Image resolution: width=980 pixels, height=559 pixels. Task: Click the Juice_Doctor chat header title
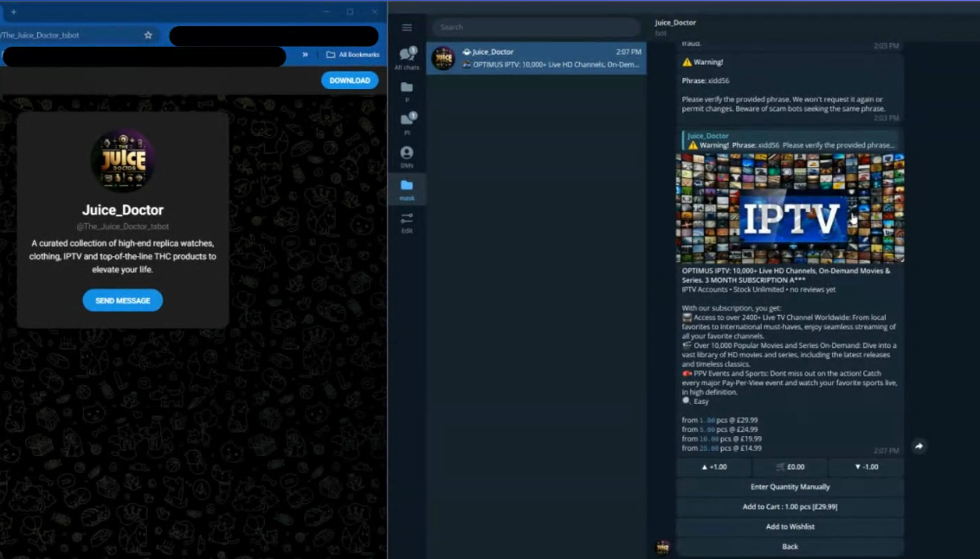point(675,22)
